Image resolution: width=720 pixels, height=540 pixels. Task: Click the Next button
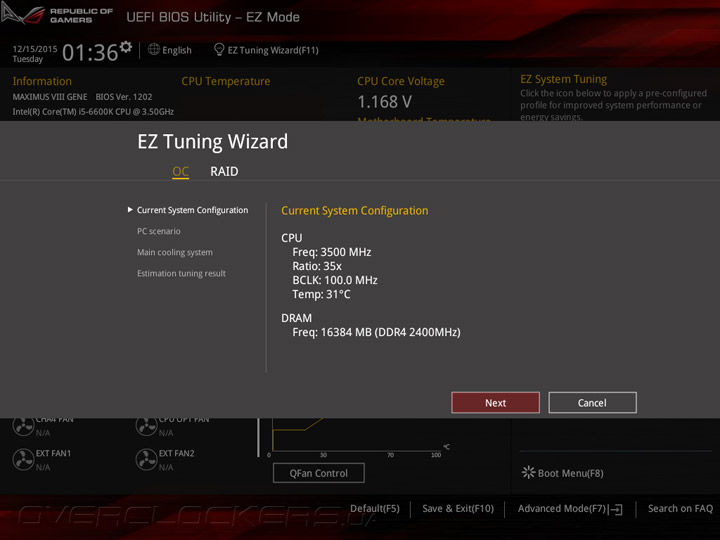click(495, 403)
